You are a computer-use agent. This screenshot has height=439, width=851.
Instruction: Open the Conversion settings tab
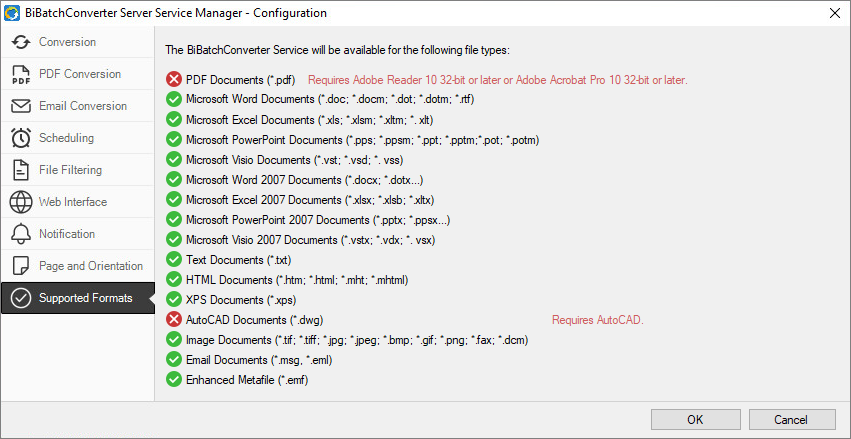click(78, 42)
